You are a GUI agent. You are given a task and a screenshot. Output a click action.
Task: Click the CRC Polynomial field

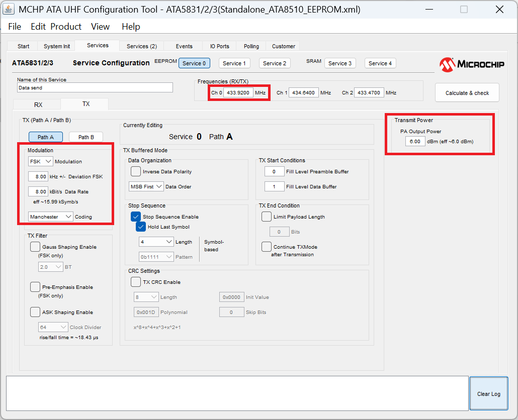146,312
